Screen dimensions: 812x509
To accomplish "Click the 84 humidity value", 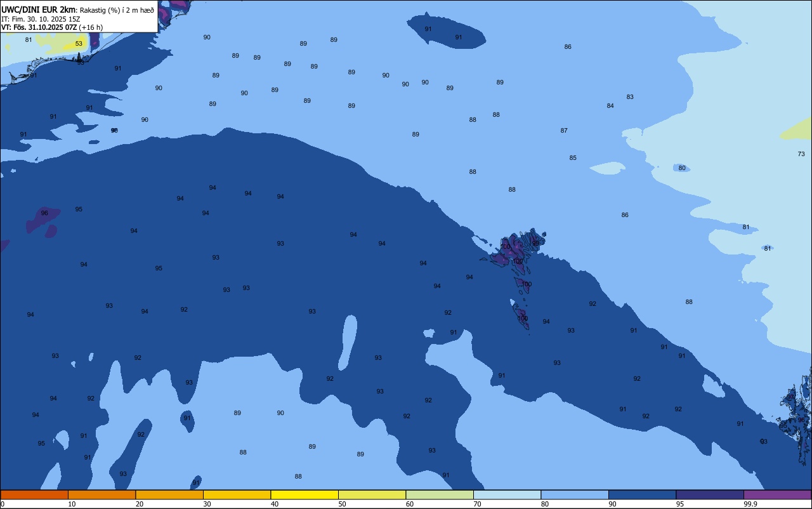I will coord(610,106).
